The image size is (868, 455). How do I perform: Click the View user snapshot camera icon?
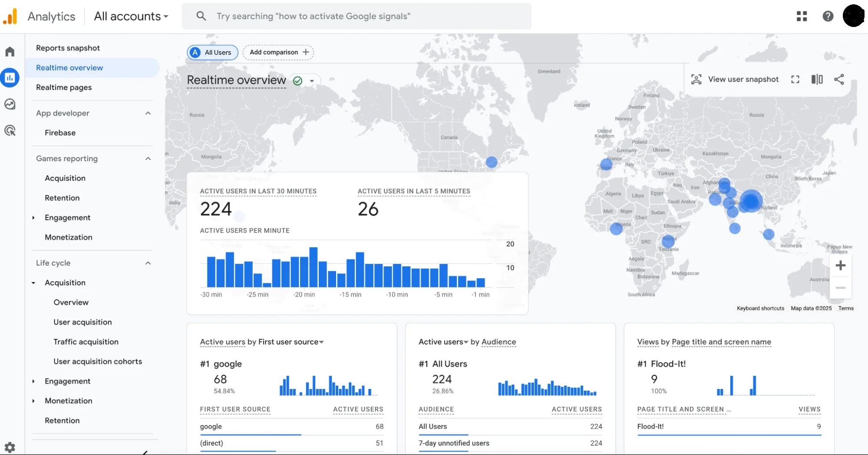696,79
